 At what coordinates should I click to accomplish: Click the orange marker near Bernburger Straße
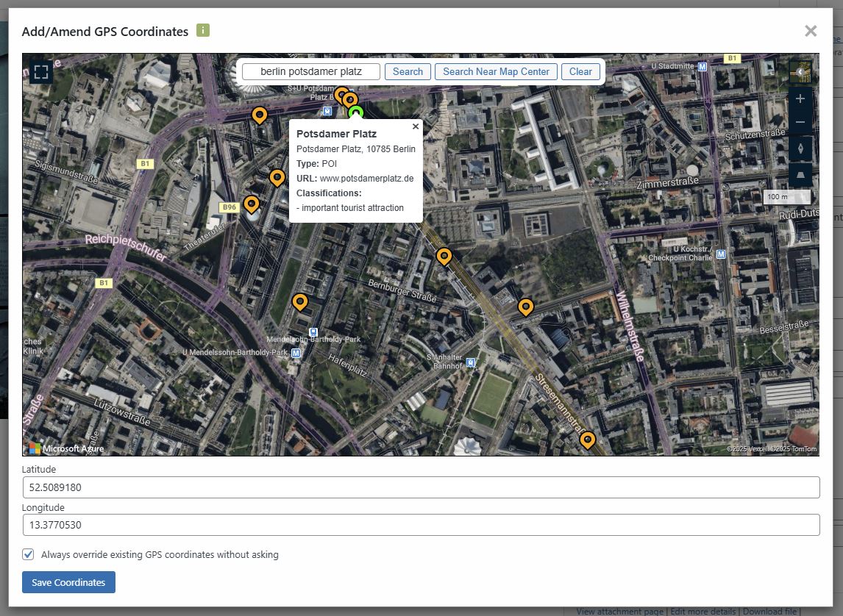pyautogui.click(x=444, y=255)
